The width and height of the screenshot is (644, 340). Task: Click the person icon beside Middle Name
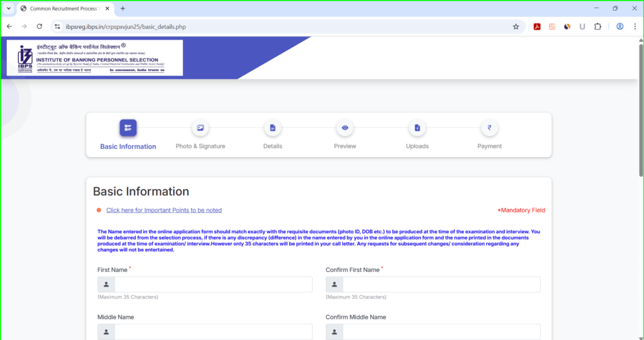coord(106,332)
